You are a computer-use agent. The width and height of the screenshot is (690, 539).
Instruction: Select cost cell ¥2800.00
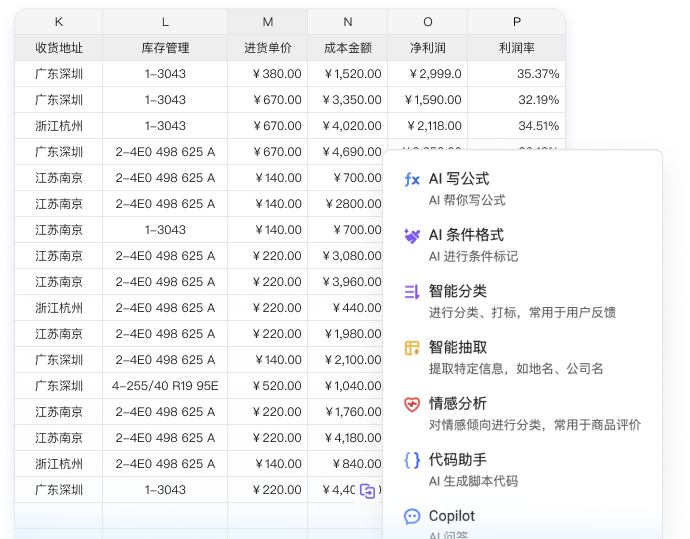coord(345,203)
